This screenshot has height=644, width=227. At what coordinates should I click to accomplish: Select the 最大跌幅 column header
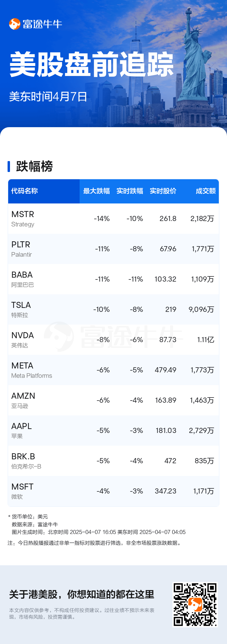97,191
